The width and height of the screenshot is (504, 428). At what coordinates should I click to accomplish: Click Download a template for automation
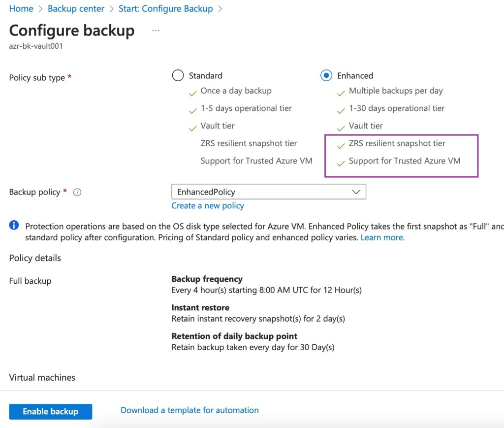tap(189, 410)
